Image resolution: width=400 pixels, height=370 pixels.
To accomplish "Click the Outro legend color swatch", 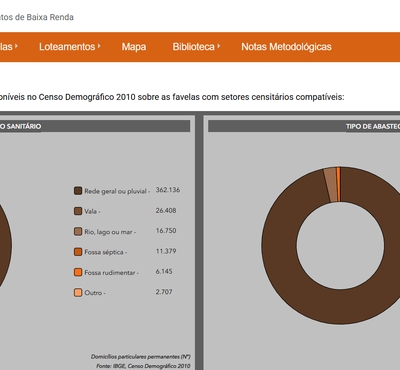I will click(78, 293).
